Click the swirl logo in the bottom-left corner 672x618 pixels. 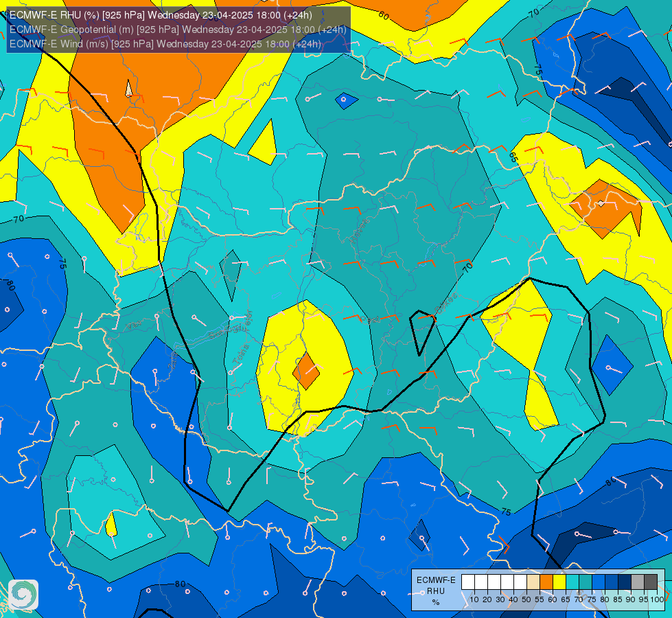23,595
